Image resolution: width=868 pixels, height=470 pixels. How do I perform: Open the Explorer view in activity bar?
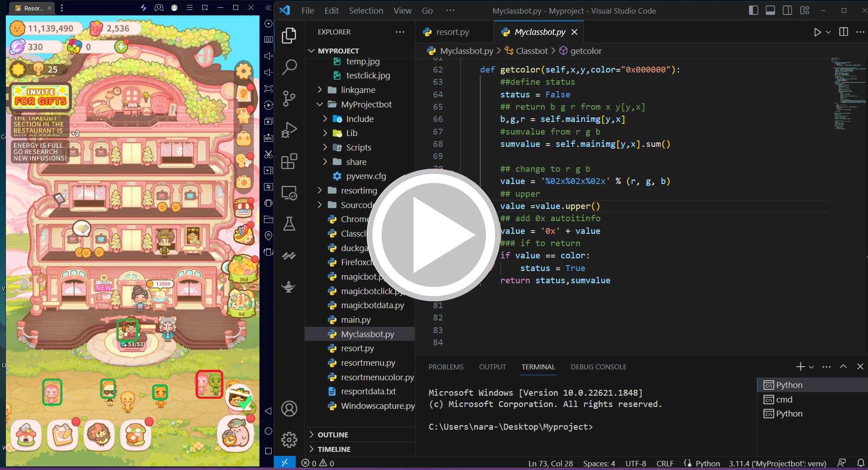click(289, 36)
